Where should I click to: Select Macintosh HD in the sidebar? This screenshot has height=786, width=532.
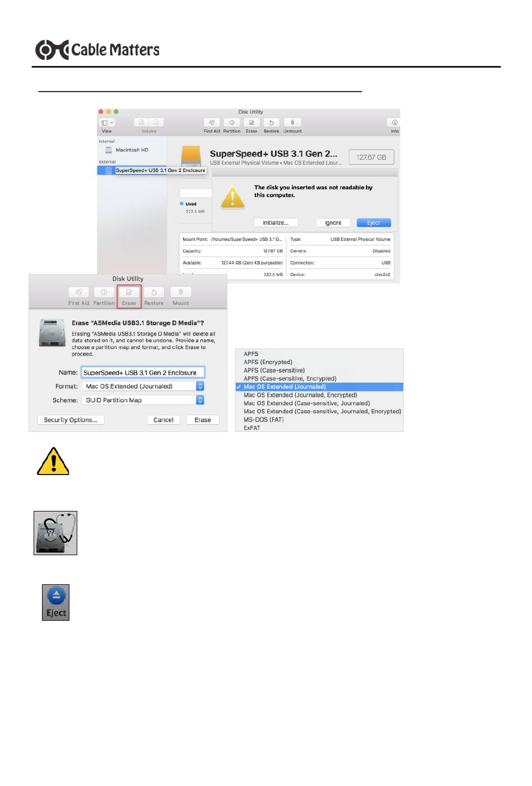click(132, 150)
